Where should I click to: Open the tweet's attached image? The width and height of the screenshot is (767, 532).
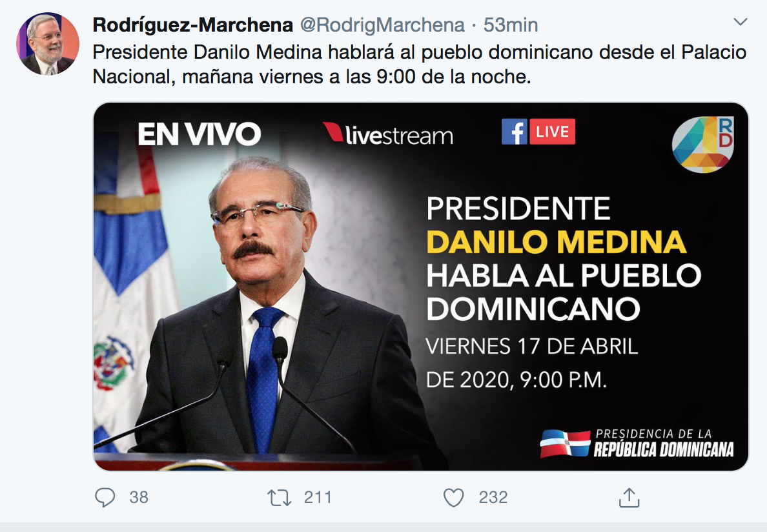(421, 287)
